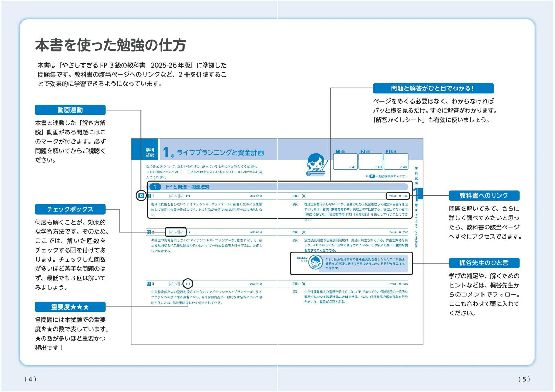The height and width of the screenshot is (392, 555).
Task: Click the 梶谷先生のひと言 label
Action: [484, 263]
